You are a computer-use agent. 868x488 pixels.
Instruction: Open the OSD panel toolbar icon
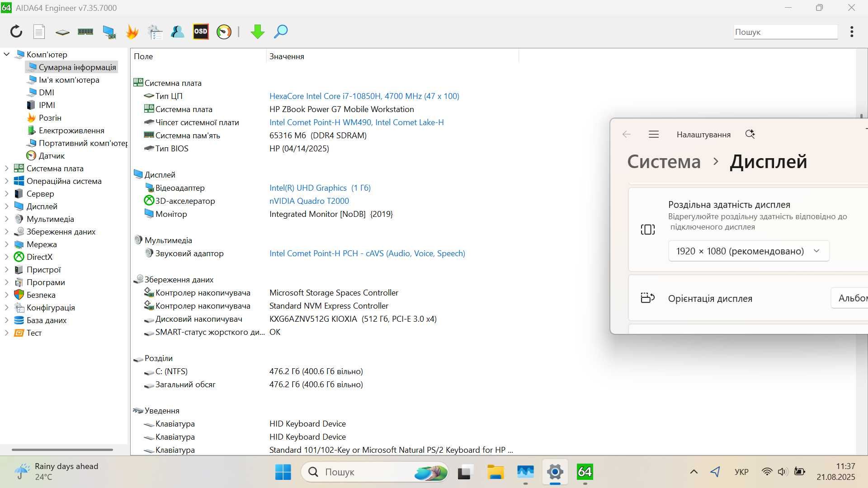[201, 32]
